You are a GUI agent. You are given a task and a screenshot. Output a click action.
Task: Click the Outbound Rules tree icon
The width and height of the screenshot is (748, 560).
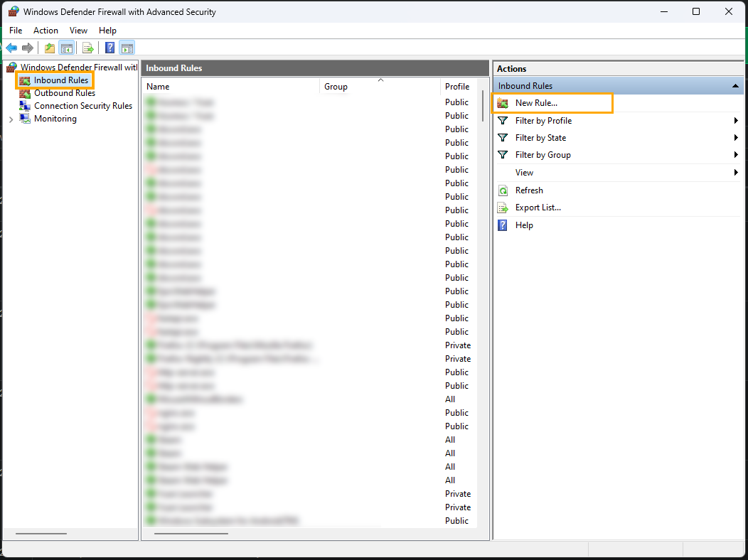25,93
